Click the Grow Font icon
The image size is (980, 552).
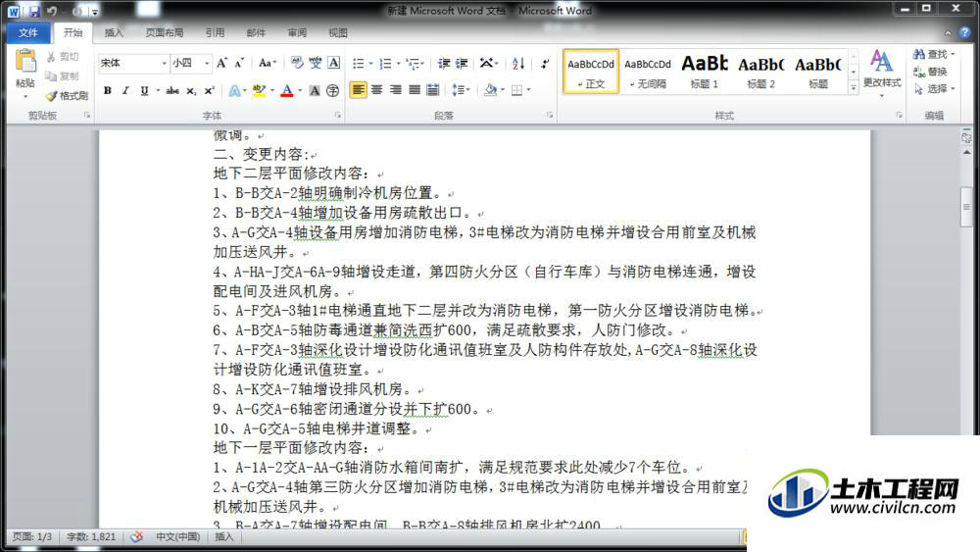point(221,63)
